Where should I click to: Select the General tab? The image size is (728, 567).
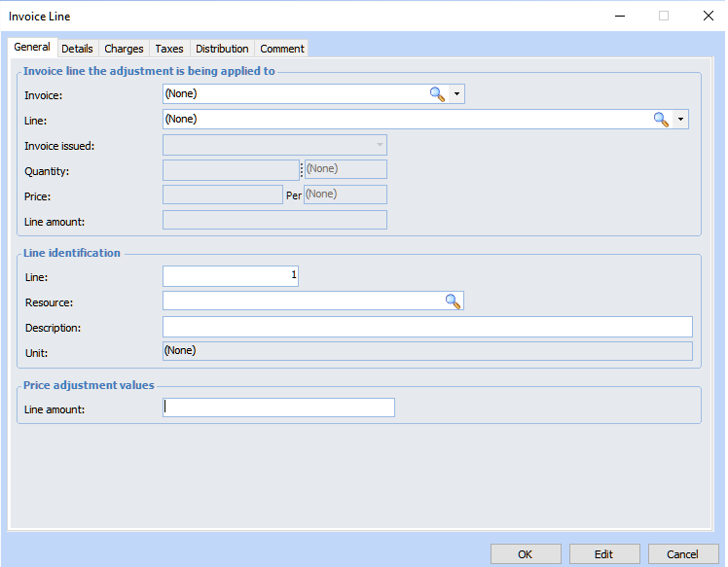point(32,48)
